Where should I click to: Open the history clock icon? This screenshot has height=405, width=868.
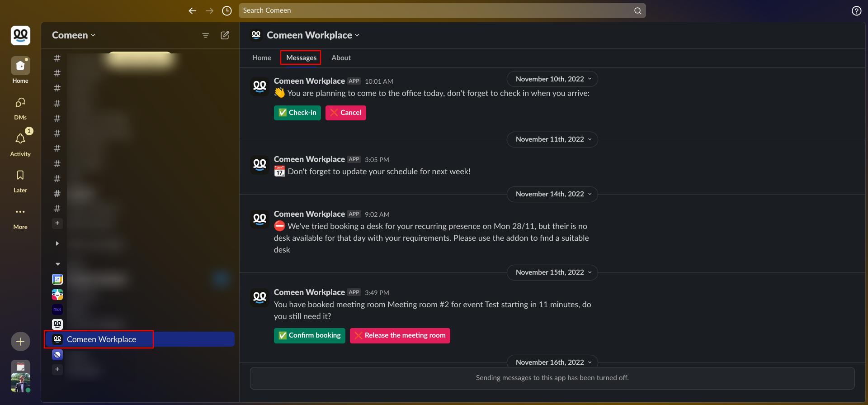[227, 11]
